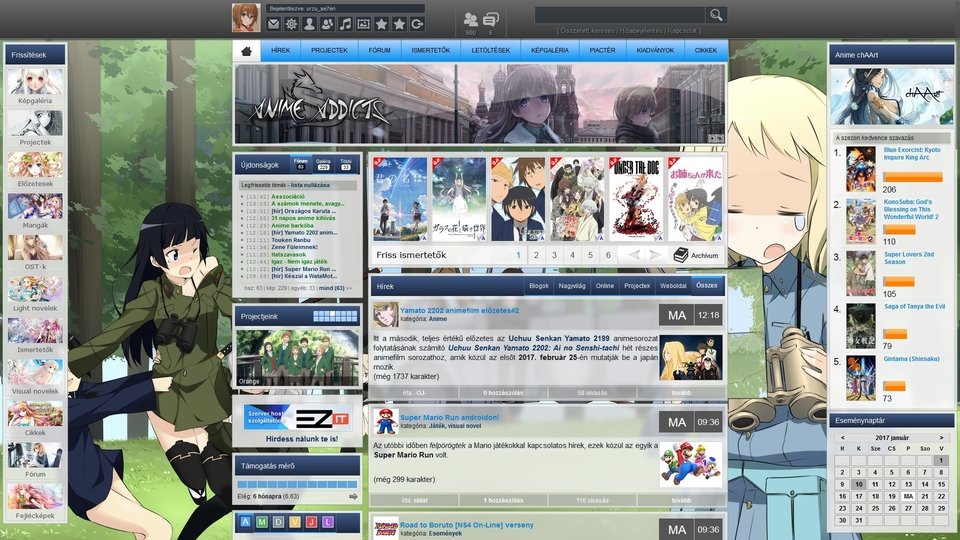Image resolution: width=960 pixels, height=540 pixels.
Task: Click the logout arrow icon
Action: coord(417,24)
